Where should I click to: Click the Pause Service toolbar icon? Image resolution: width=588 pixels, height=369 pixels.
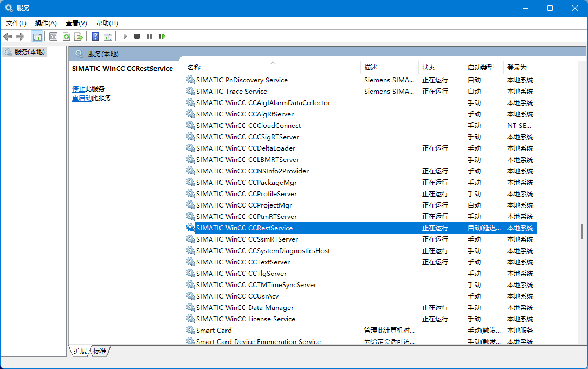(150, 36)
